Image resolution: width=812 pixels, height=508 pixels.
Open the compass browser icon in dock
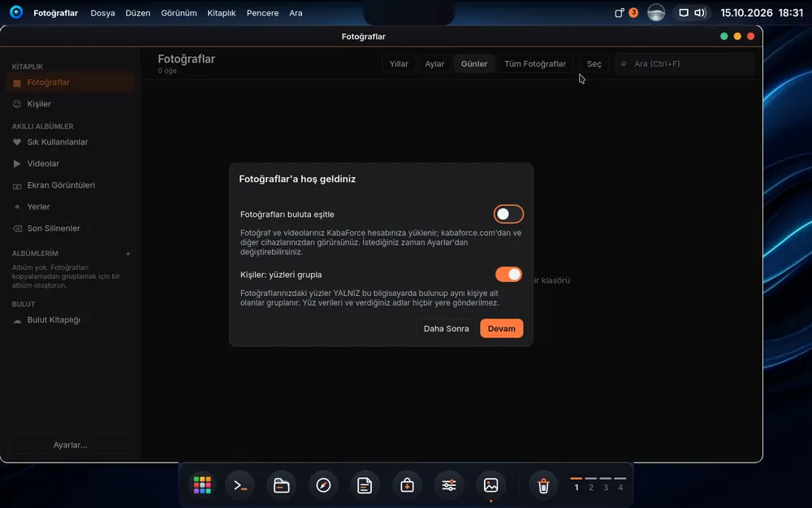(324, 485)
